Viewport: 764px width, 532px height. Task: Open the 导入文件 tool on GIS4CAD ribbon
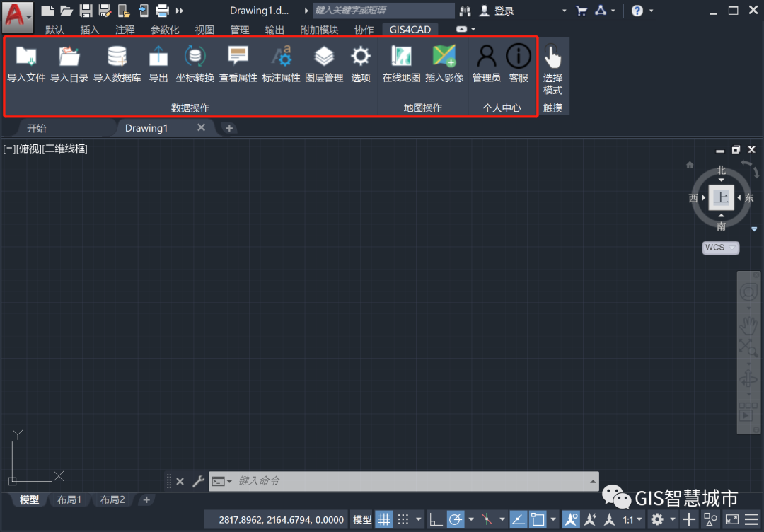(x=25, y=64)
